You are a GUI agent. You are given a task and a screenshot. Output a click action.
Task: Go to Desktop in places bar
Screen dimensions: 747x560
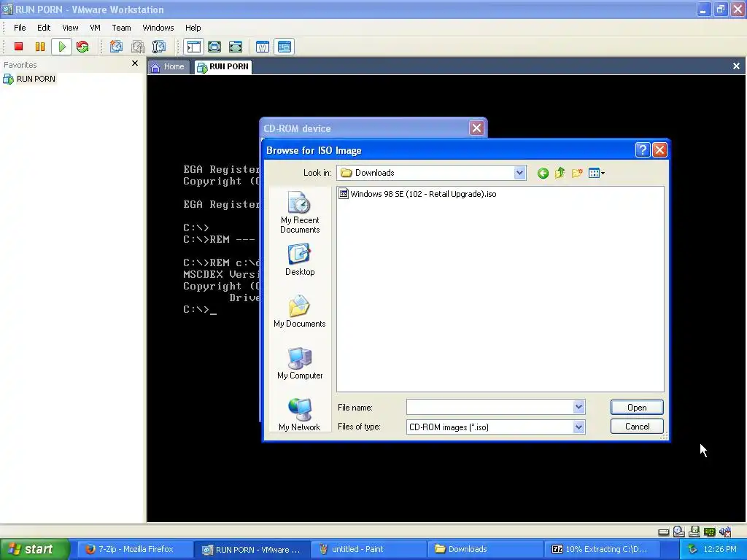coord(300,260)
